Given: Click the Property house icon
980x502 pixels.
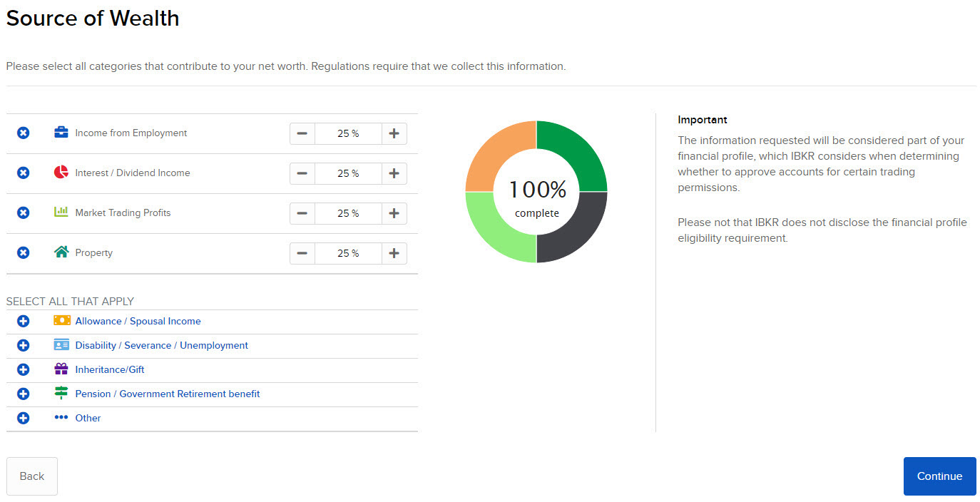Looking at the screenshot, I should 61,252.
